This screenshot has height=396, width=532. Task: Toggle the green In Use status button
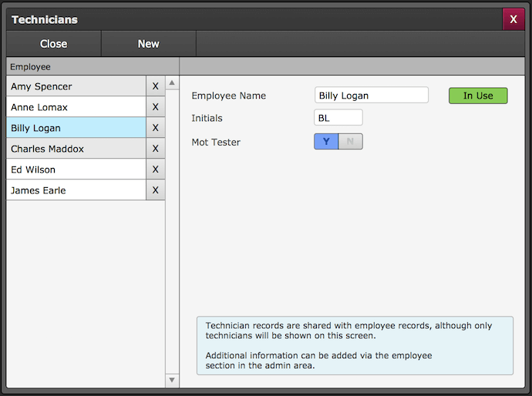tap(478, 96)
